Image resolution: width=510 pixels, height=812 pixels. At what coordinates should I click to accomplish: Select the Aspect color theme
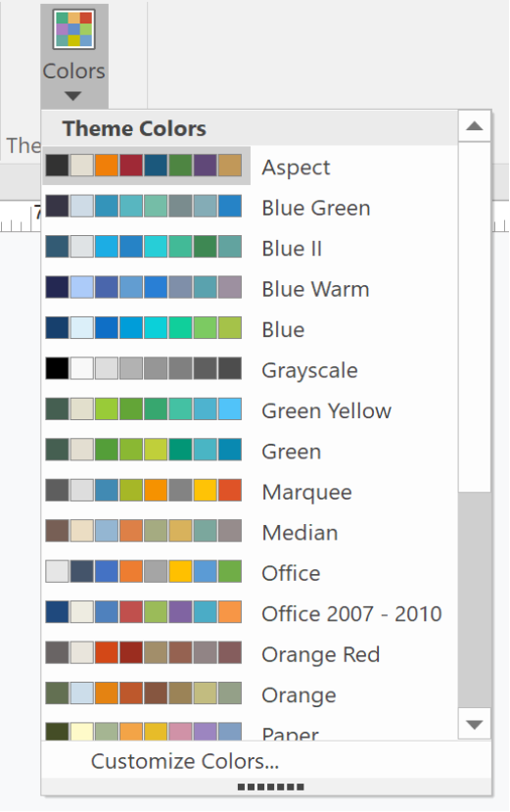tap(250, 167)
